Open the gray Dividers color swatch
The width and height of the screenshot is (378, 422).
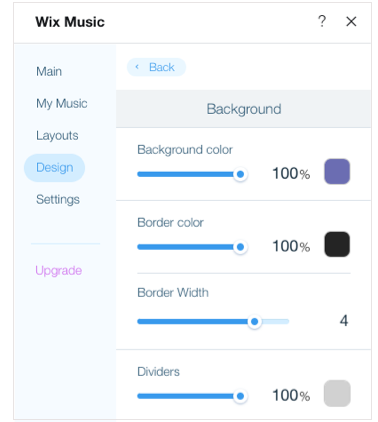(337, 393)
